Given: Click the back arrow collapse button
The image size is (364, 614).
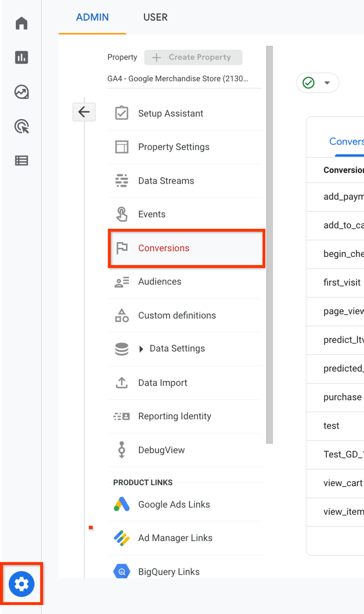Looking at the screenshot, I should click(x=84, y=112).
